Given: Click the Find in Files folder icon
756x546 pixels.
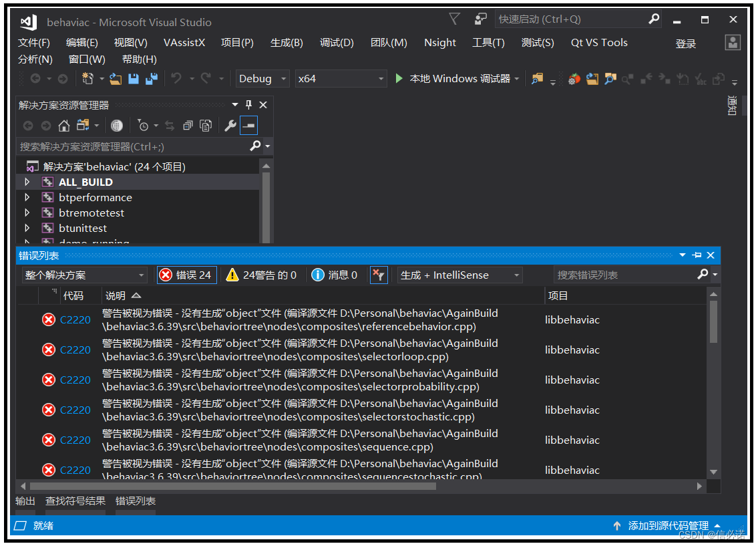Looking at the screenshot, I should (x=537, y=79).
